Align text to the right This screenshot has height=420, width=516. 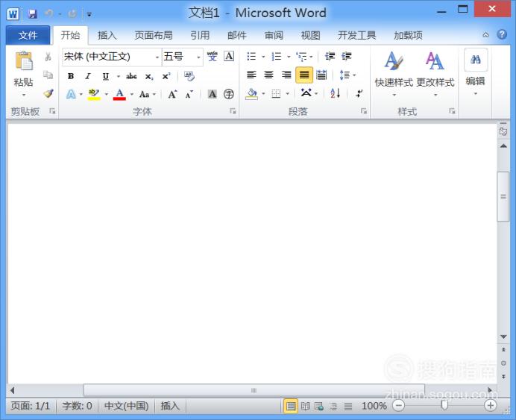tap(286, 75)
